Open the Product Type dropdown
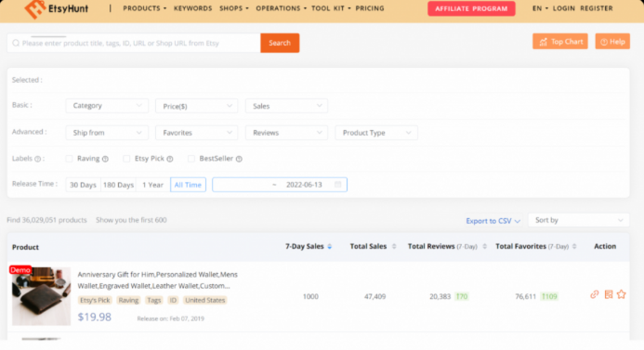The image size is (644, 350). pos(376,133)
